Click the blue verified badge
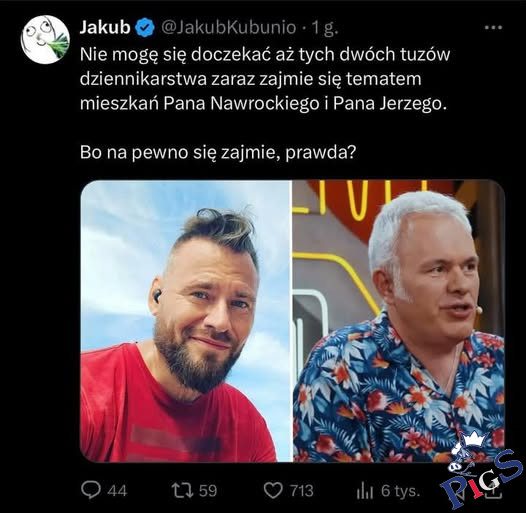526x513 pixels. point(145,28)
